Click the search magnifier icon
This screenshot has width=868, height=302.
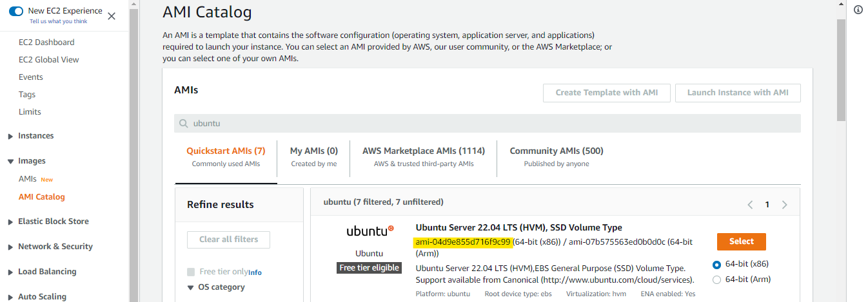point(184,124)
